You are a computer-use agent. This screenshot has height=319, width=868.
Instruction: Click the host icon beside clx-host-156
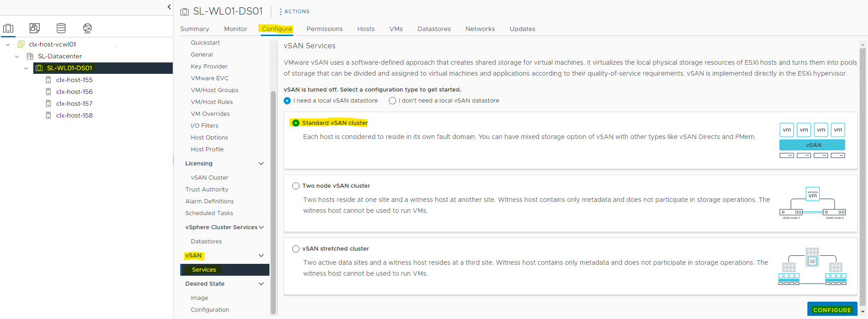[x=48, y=92]
